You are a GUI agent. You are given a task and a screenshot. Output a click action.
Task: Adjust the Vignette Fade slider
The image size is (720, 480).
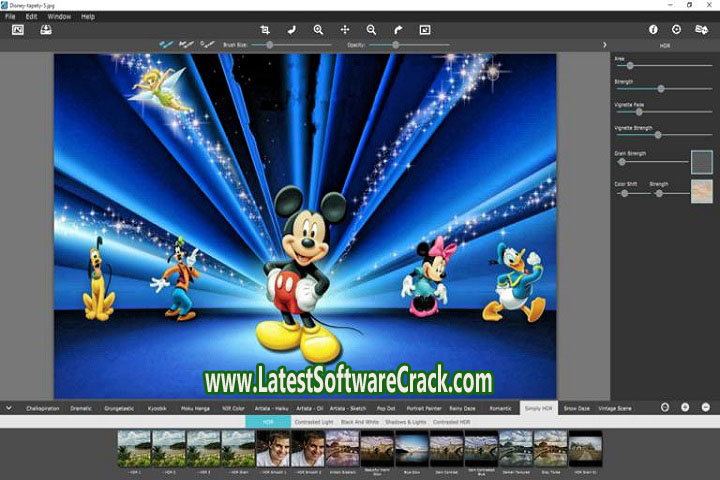click(x=639, y=112)
